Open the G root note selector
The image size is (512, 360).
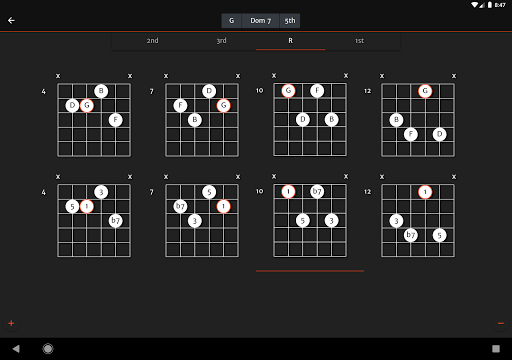tap(231, 21)
